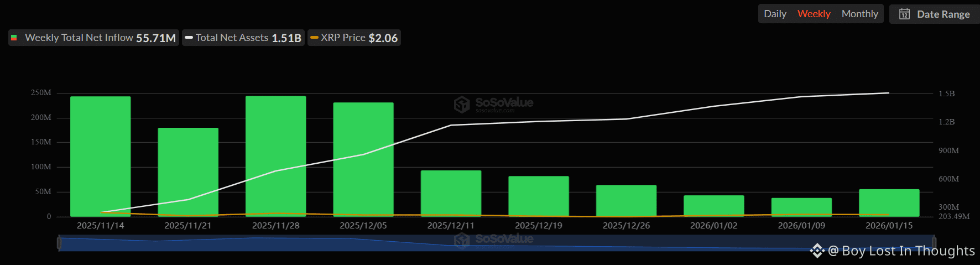The width and height of the screenshot is (980, 265).
Task: Select the 2025/12/26 inflow bar
Action: point(627,201)
